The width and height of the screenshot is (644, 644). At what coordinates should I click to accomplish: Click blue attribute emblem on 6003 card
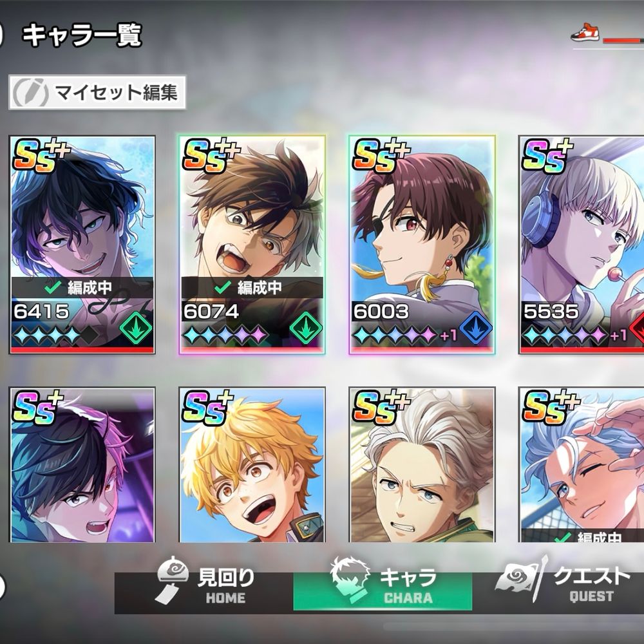[x=476, y=328]
